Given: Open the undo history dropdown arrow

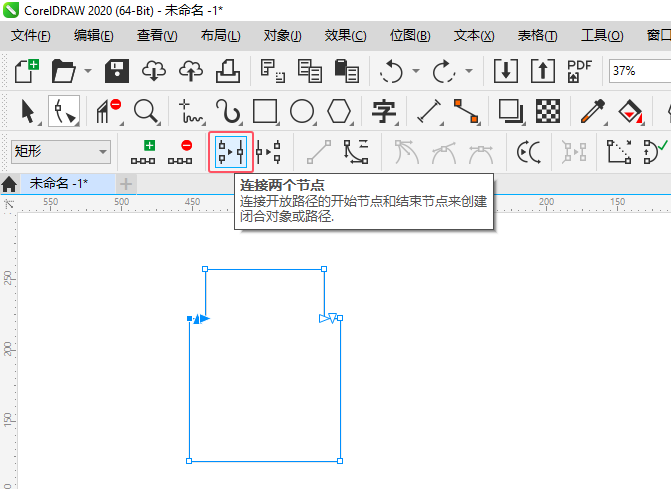Looking at the screenshot, I should tap(416, 71).
